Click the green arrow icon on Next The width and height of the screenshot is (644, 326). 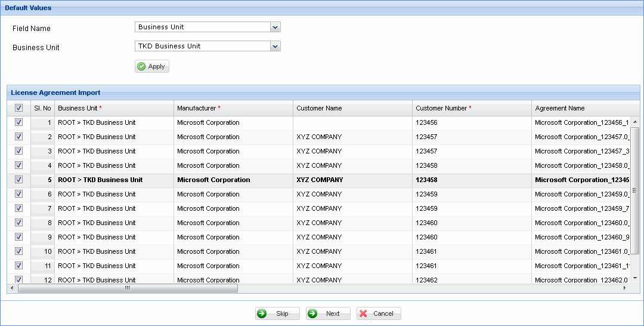[x=312, y=313]
